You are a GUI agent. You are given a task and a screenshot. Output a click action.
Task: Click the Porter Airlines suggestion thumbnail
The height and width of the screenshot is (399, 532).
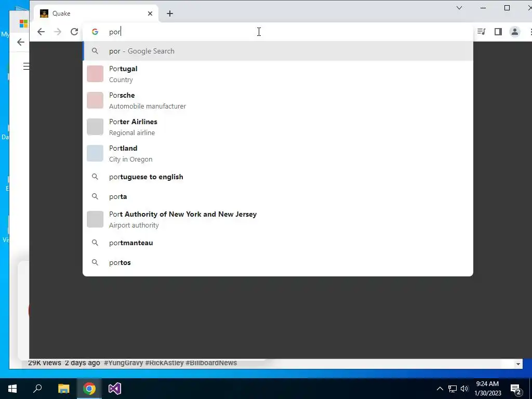(95, 127)
